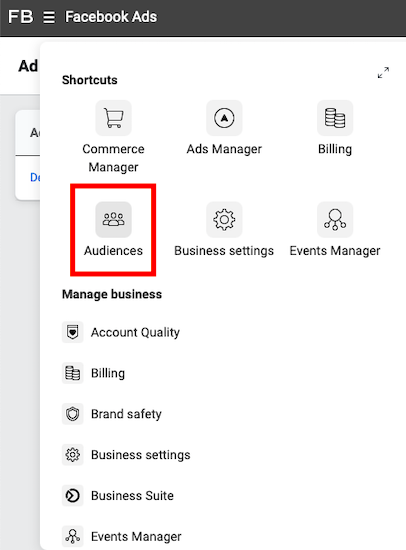
Task: Click Account Quality shield icon in list
Action: click(x=73, y=332)
